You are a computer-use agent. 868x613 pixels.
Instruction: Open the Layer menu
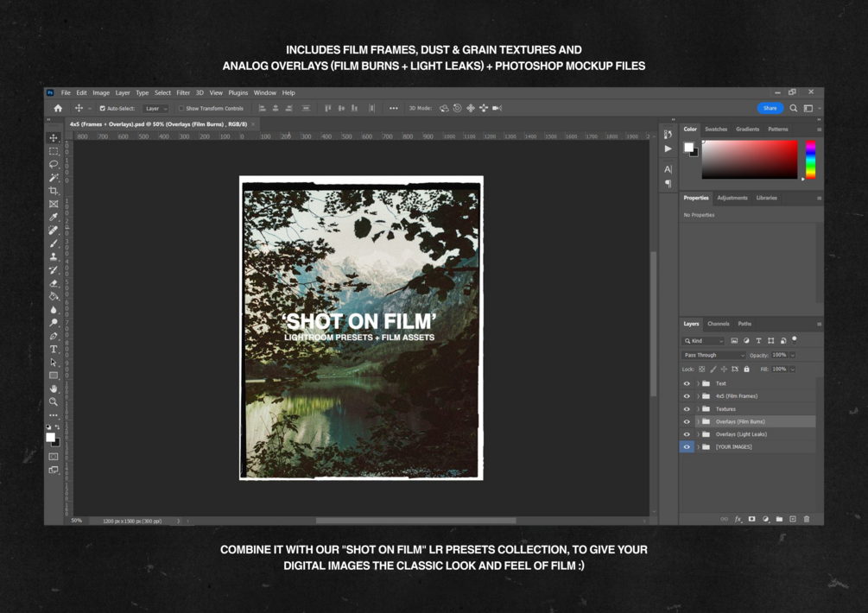point(123,93)
